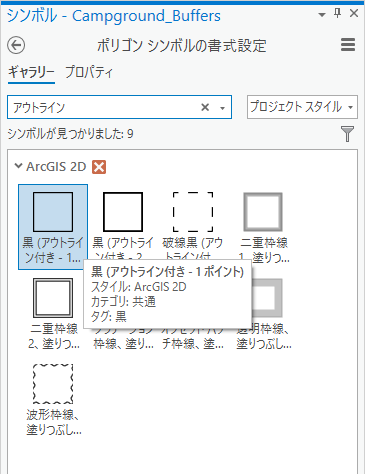Switch to the ギャラリー tab
Screen dimensions: 365x474
[31, 72]
